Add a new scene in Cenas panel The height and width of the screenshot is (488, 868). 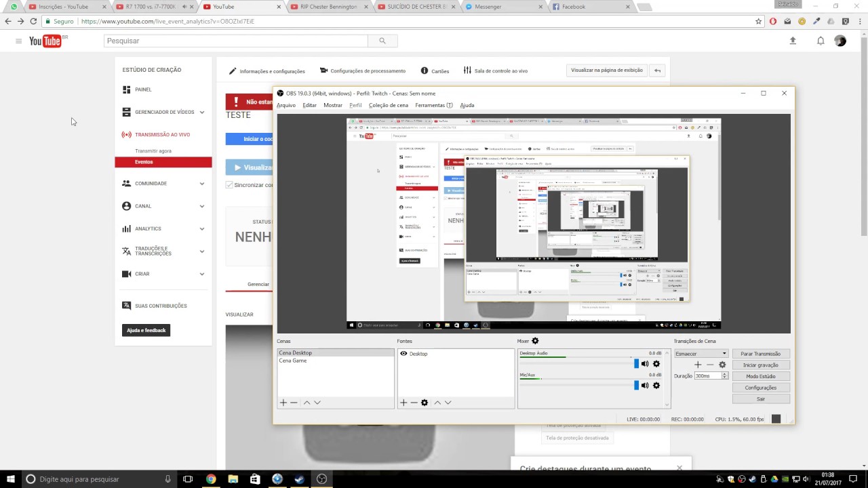point(283,403)
